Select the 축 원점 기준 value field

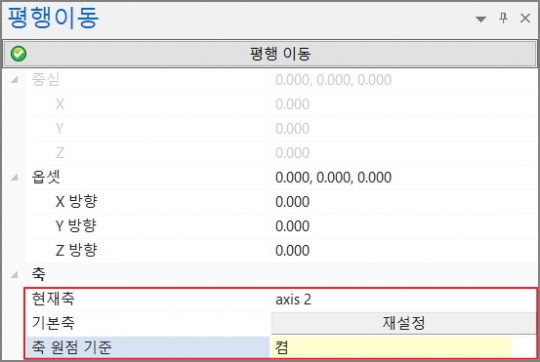point(391,348)
